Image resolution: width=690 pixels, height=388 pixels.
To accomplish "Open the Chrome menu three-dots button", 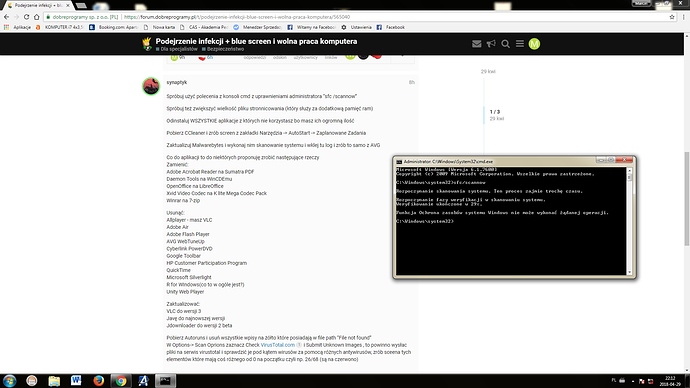I will pos(683,17).
